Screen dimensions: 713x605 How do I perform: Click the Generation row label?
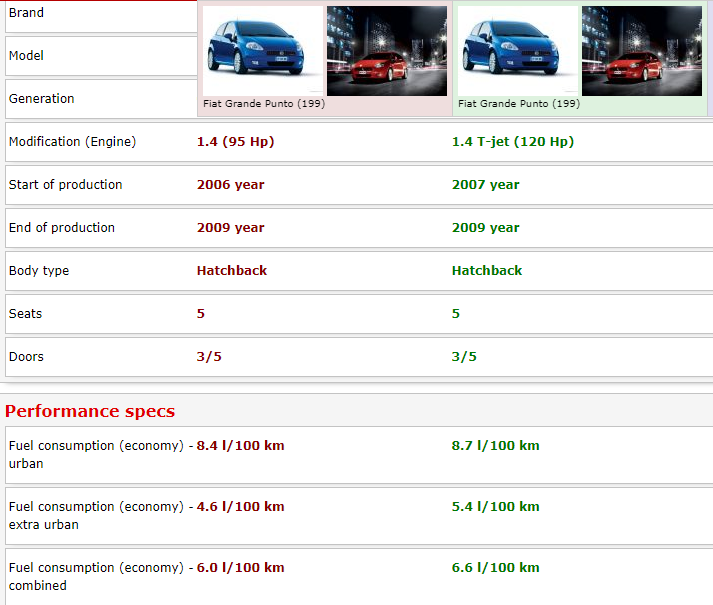click(41, 99)
